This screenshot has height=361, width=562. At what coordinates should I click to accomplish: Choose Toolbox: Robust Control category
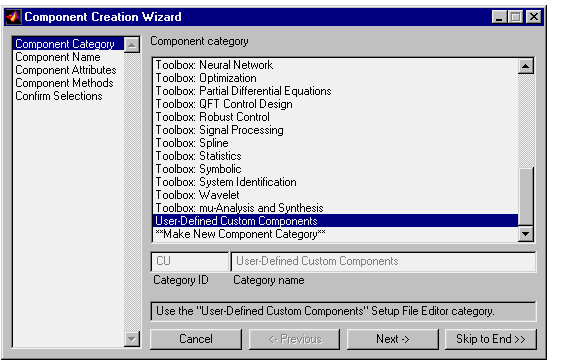335,117
